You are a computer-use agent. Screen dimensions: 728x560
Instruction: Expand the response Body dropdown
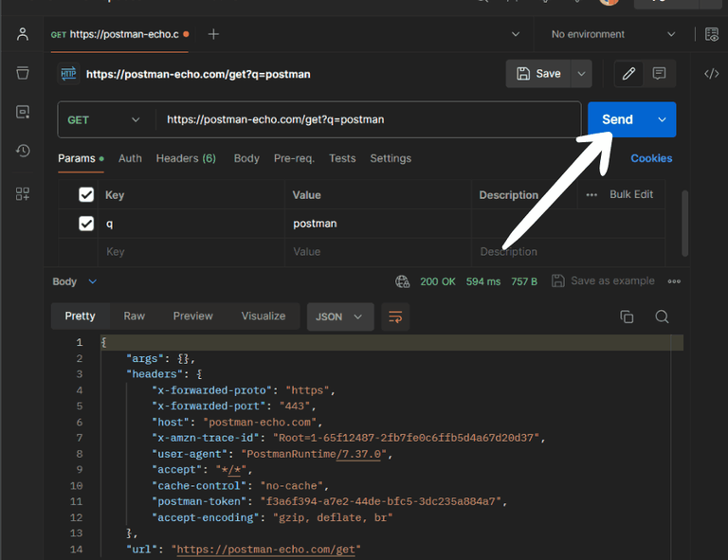point(74,281)
